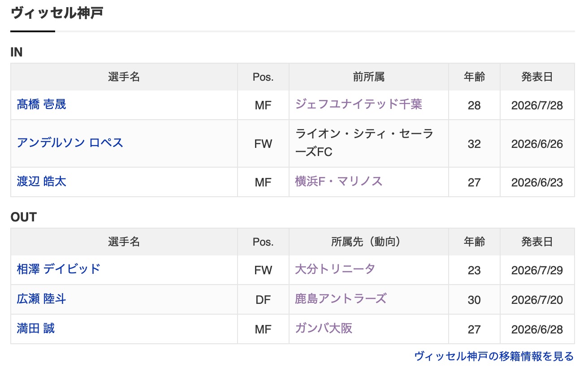
Task: Click date 2026/7/20 in 広瀬 row
Action: click(537, 300)
